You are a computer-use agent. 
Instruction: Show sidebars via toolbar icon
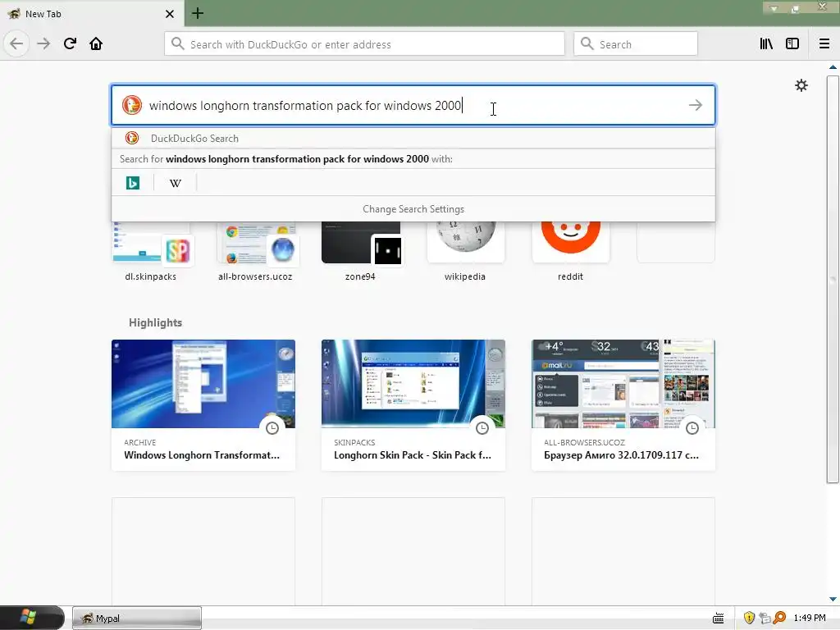coord(792,44)
